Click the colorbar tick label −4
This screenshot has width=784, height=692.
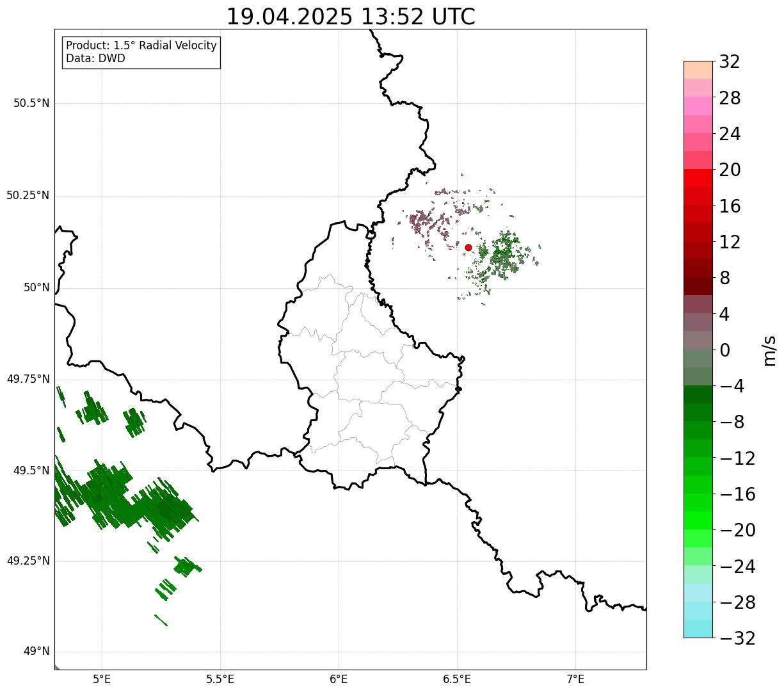[731, 386]
